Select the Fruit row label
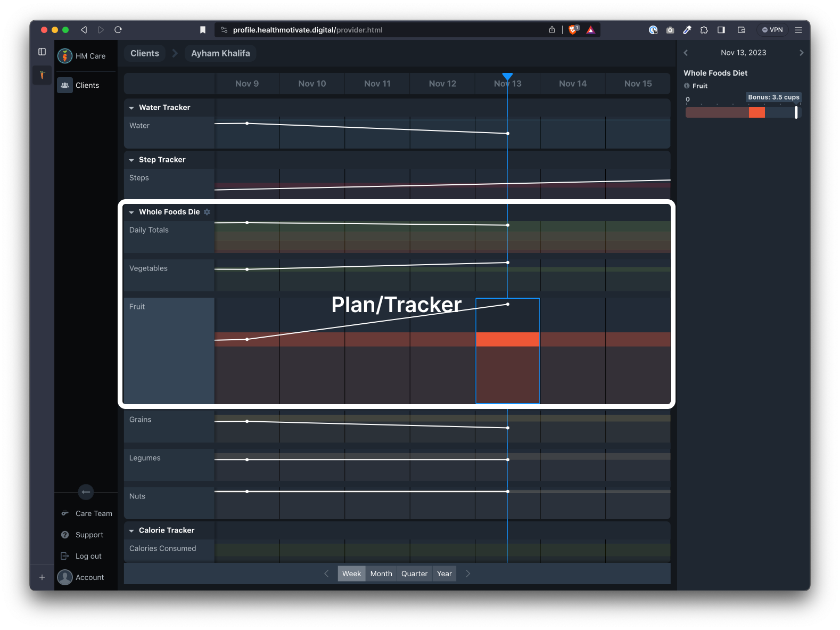The height and width of the screenshot is (630, 840). 169,351
